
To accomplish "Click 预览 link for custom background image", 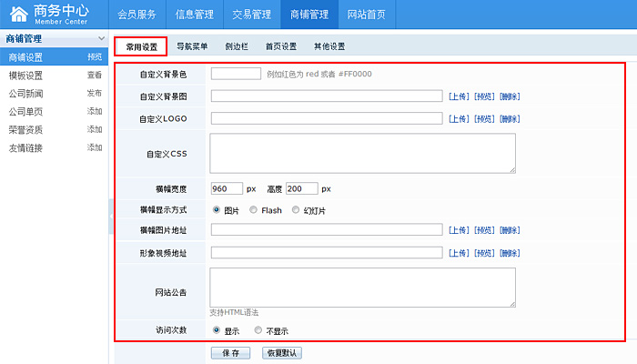I will coord(484,96).
